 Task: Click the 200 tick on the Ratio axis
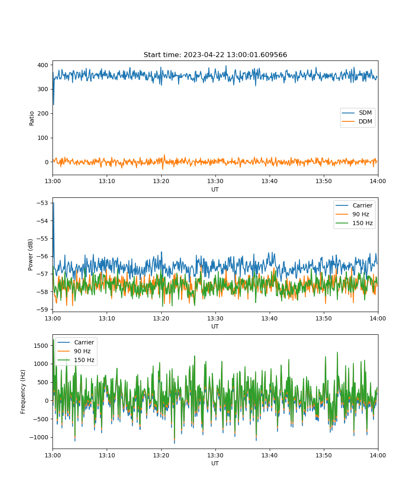44,113
